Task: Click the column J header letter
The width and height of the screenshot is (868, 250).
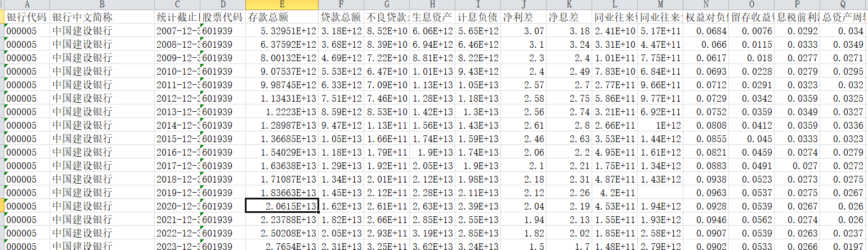Action: click(x=524, y=5)
